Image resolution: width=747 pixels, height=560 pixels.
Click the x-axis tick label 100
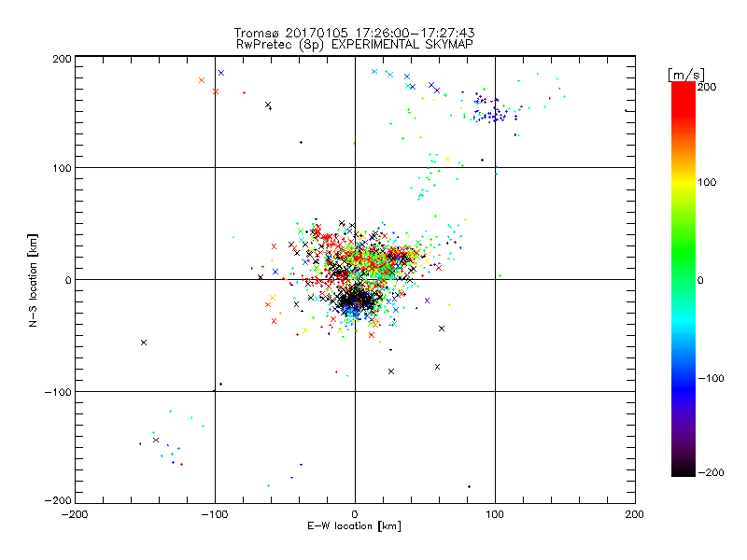[x=495, y=514]
